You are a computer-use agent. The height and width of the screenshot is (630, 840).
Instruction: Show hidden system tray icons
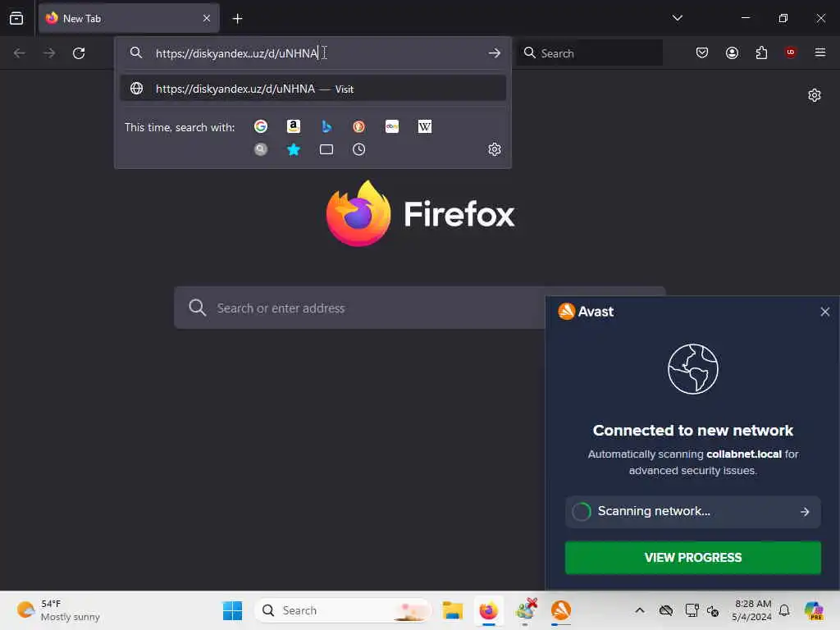640,610
